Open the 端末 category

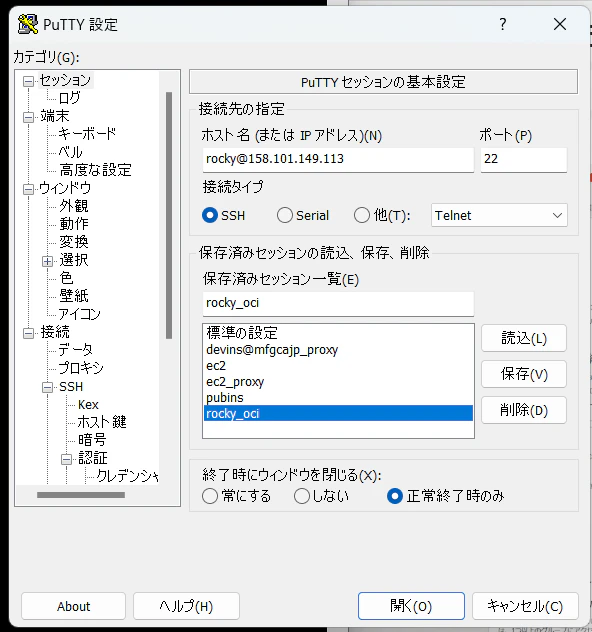[54, 116]
